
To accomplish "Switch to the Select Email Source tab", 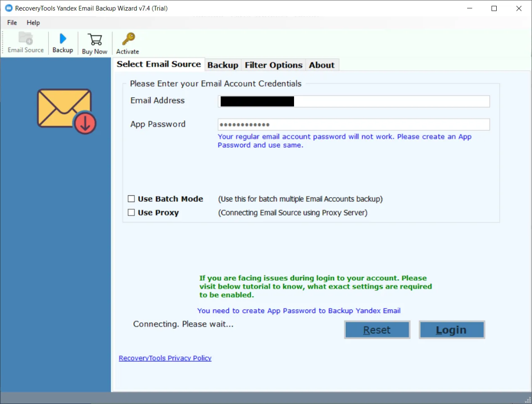I will pos(159,64).
